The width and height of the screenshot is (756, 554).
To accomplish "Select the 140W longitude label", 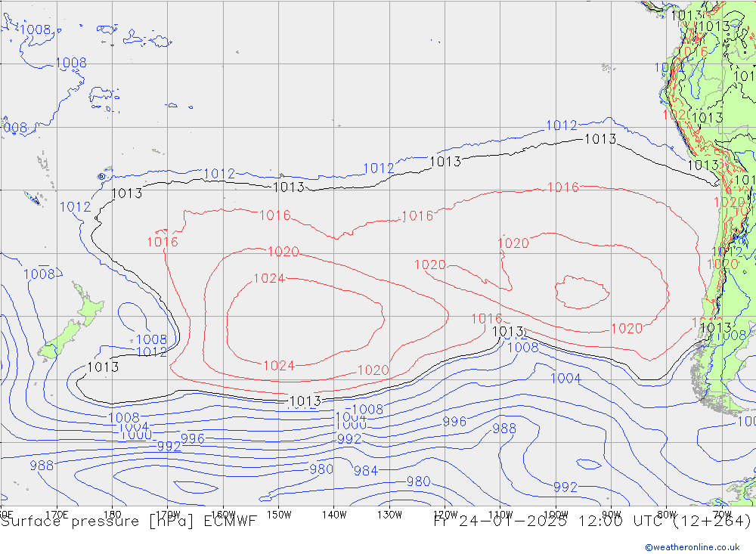I will (x=334, y=515).
